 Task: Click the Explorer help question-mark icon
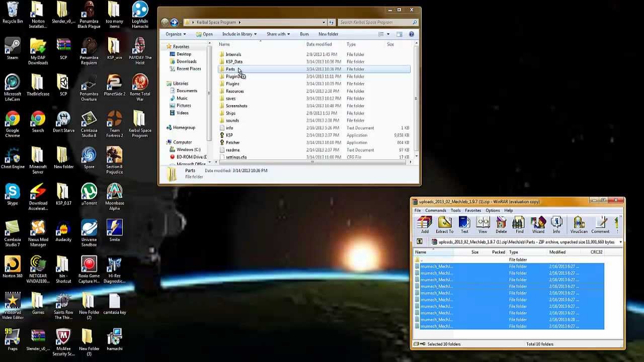411,34
